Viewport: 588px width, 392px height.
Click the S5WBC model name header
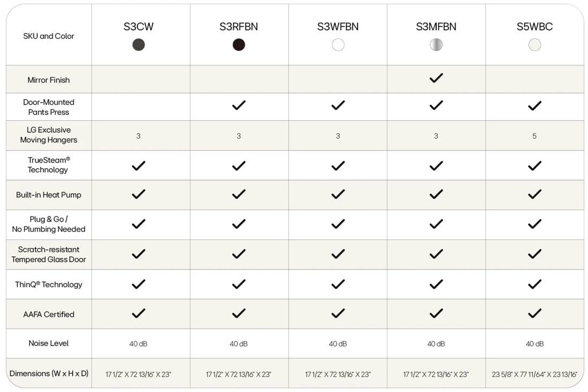coord(534,27)
